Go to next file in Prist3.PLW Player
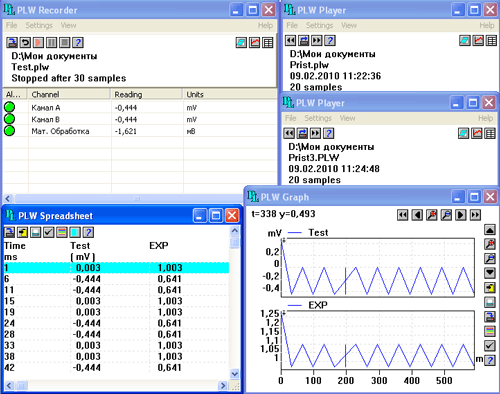This screenshot has height=394, width=500. [316, 133]
